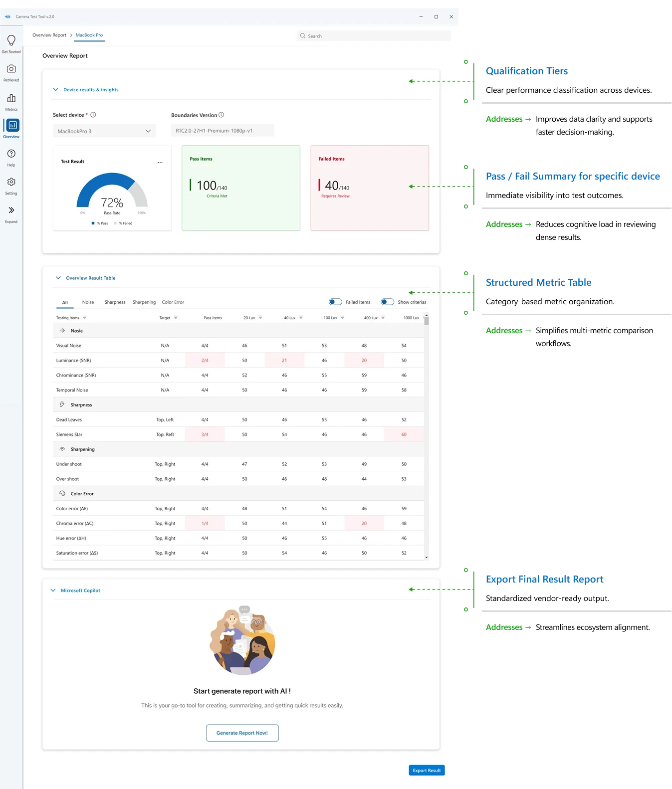This screenshot has height=789, width=672.
Task: Click the % Pass blue legend swatch
Action: 93,223
